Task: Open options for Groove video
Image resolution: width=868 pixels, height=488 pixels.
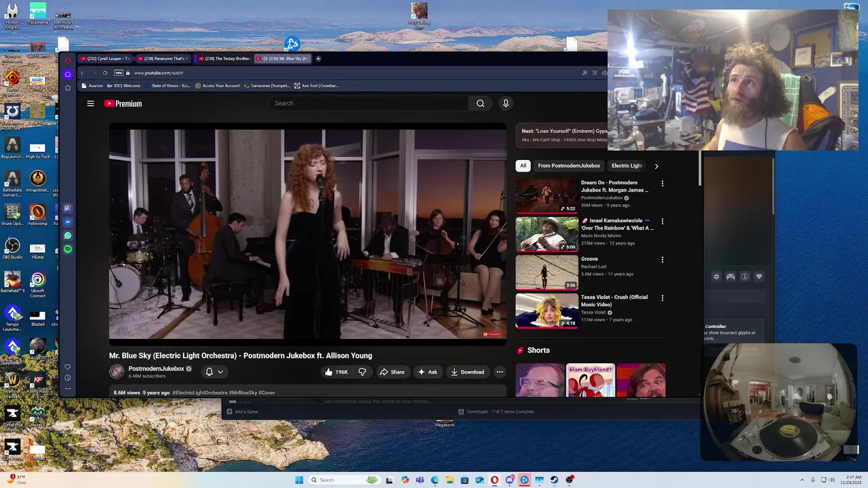Action: tap(663, 260)
